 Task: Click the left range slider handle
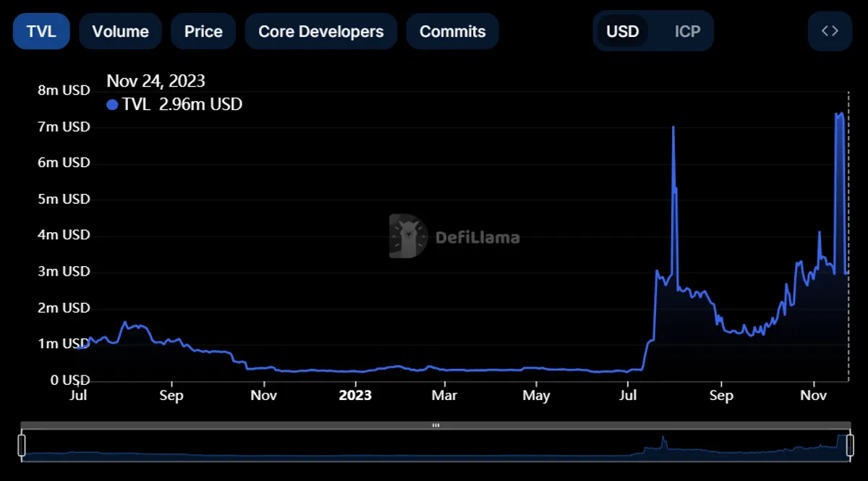(x=22, y=445)
